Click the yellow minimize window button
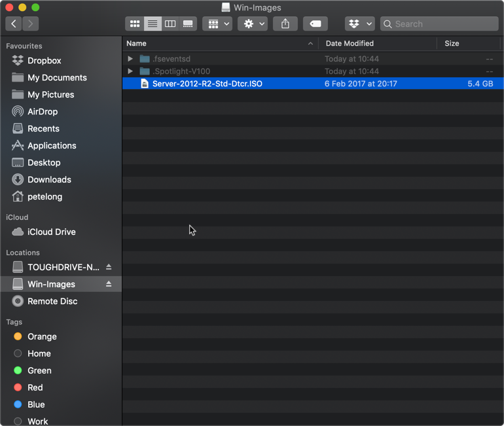Viewport: 504px width, 426px height. coord(22,7)
